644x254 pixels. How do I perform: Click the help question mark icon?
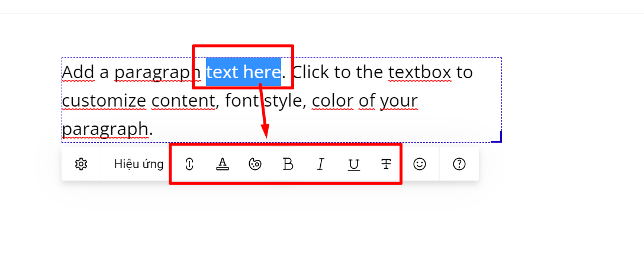tap(459, 164)
